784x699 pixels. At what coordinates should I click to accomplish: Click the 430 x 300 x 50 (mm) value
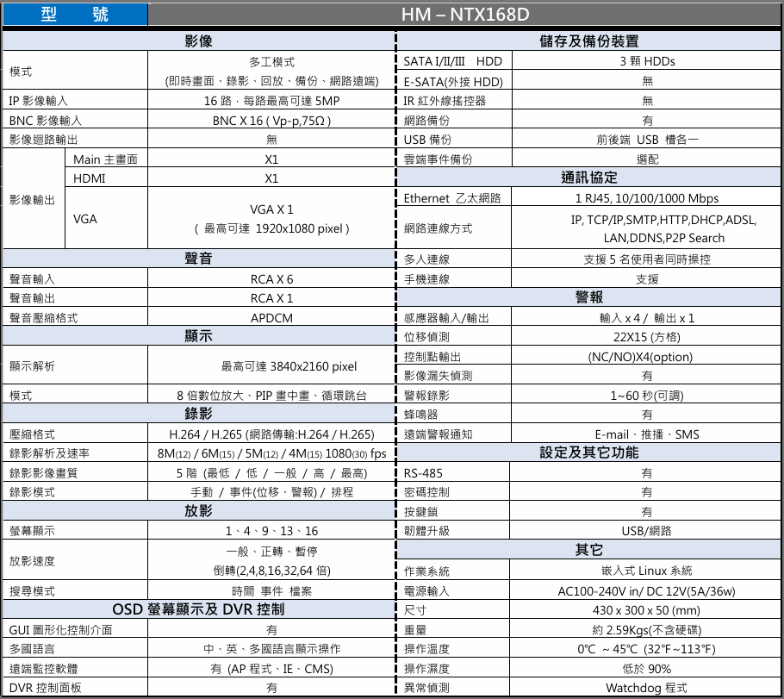pos(646,610)
